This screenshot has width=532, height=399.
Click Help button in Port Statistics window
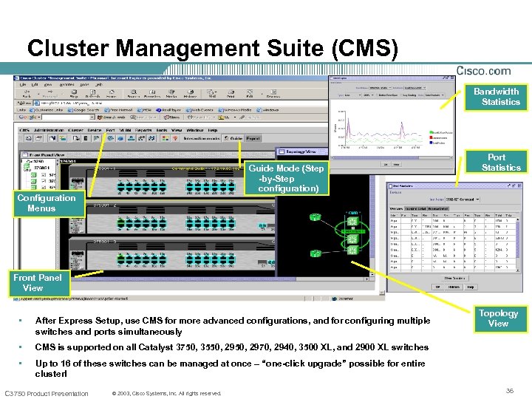click(471, 287)
